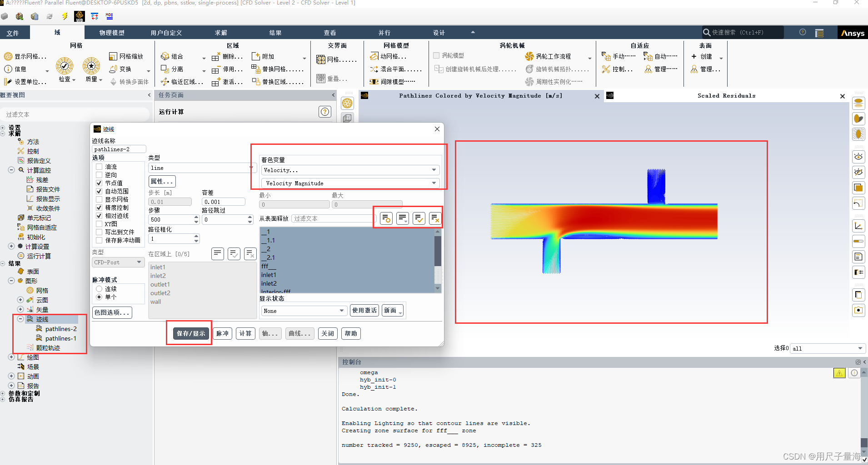Viewport: 868px width, 465px height.
Task: Click the 迹线名称 pathlines-2 input field
Action: (x=119, y=149)
